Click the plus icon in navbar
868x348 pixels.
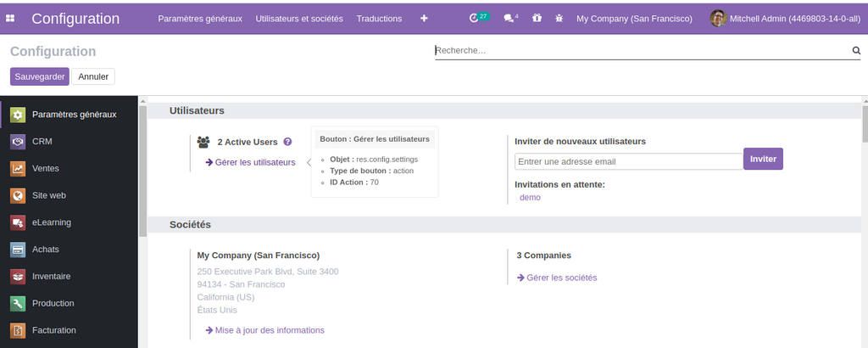pyautogui.click(x=424, y=18)
